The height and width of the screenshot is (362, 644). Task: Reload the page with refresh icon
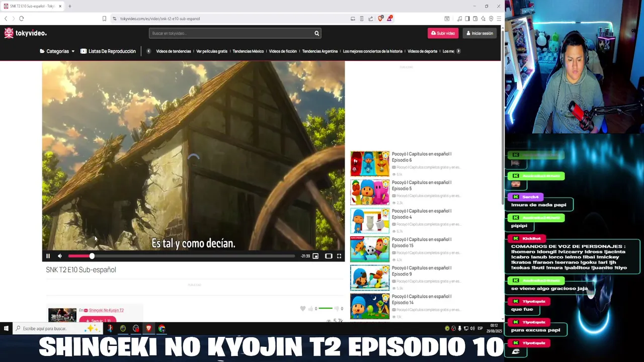coord(21,19)
